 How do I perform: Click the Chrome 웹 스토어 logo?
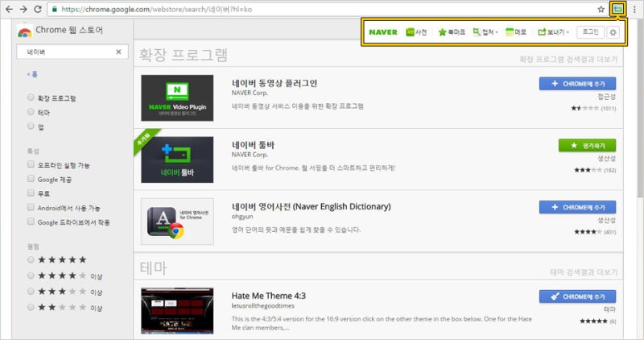coord(60,31)
